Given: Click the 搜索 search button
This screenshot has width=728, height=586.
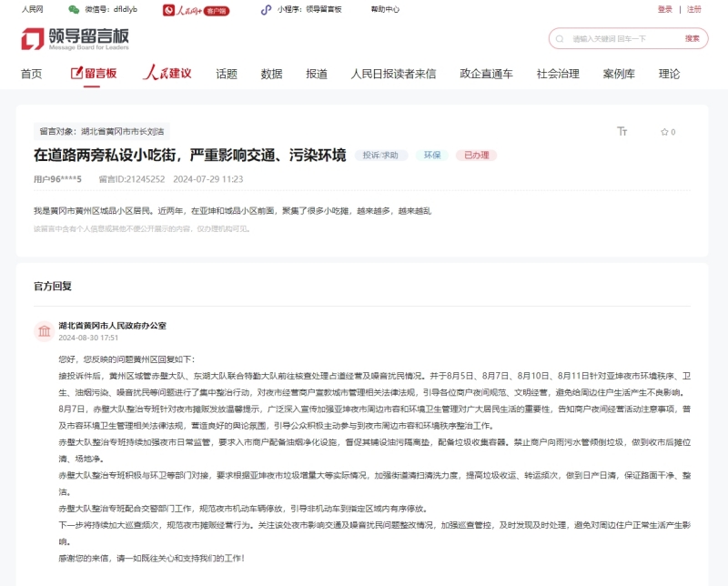Looking at the screenshot, I should pyautogui.click(x=694, y=39).
